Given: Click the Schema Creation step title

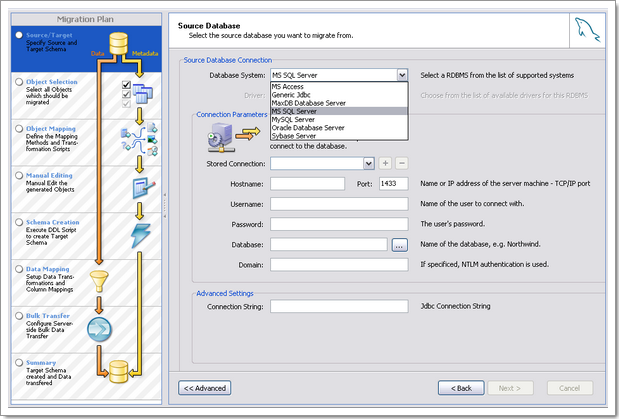Looking at the screenshot, I should (x=53, y=222).
